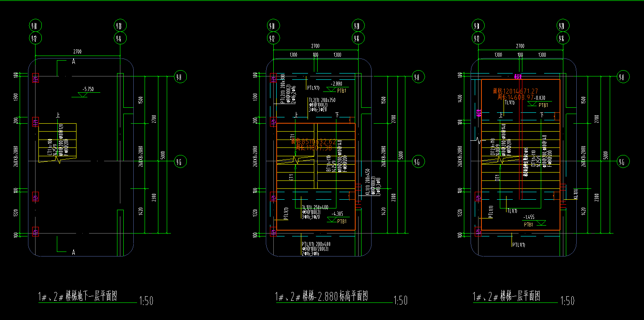
Task: Select the -4.305 elevation value
Action: click(x=337, y=214)
